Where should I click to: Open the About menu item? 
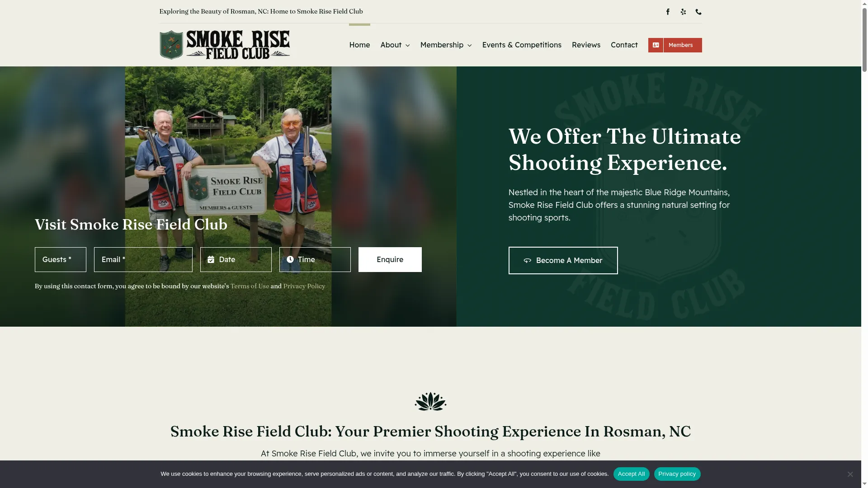tap(391, 45)
